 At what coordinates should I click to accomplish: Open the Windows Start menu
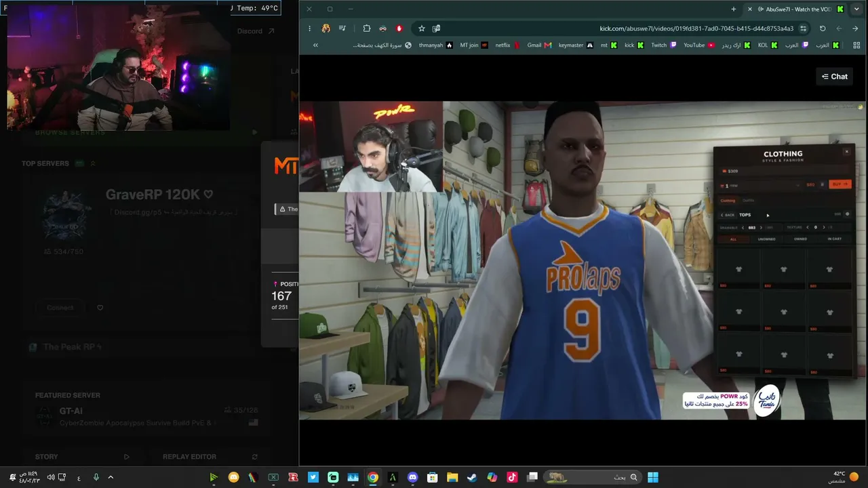pyautogui.click(x=652, y=477)
